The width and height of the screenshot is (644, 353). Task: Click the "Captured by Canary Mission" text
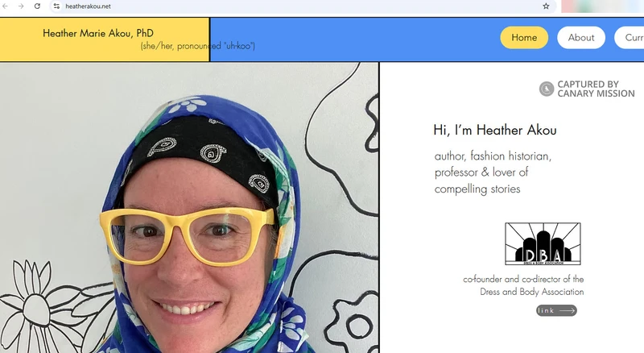click(596, 89)
